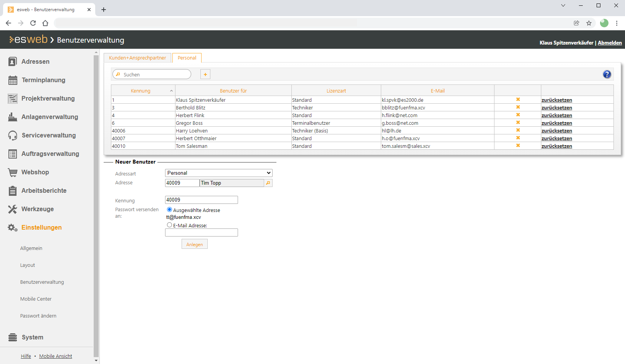Click the Einstellungen gears icon
The width and height of the screenshot is (625, 364).
pyautogui.click(x=13, y=227)
